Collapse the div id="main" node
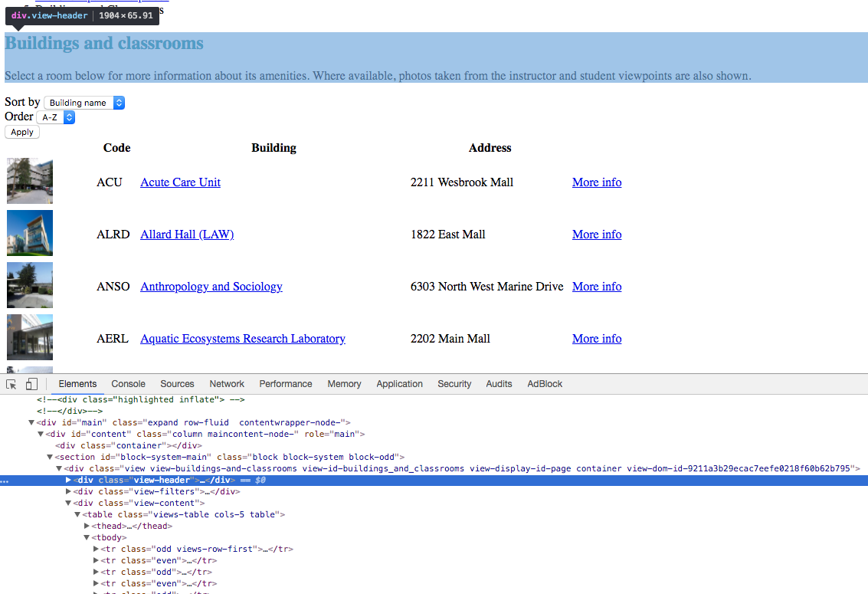868x594 pixels. 31,422
